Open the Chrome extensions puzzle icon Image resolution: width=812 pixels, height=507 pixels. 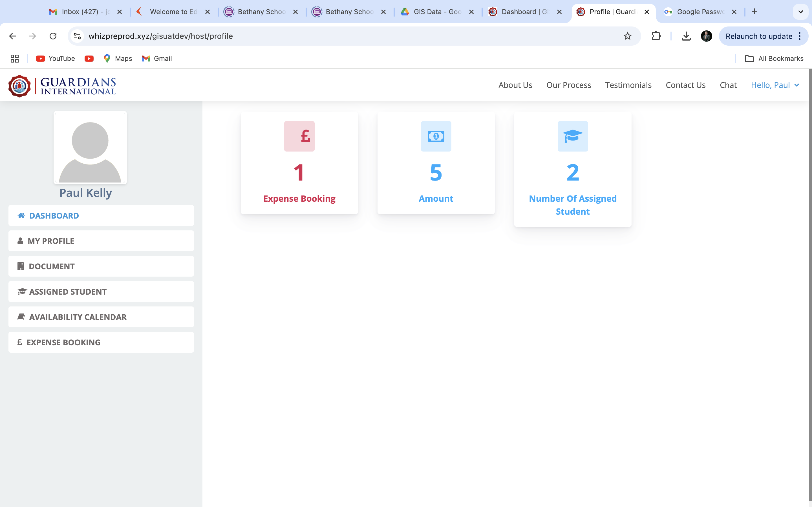pyautogui.click(x=656, y=36)
